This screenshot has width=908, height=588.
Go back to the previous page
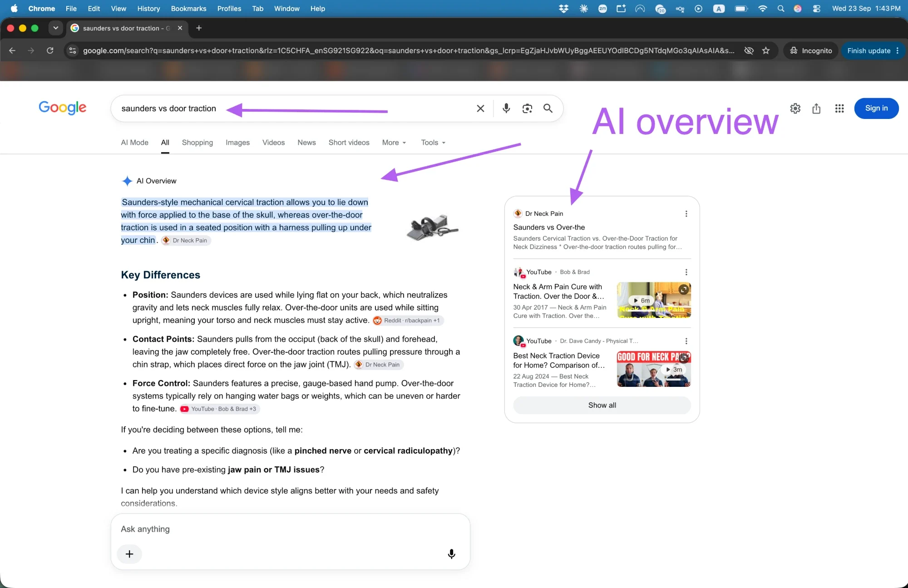click(x=12, y=50)
